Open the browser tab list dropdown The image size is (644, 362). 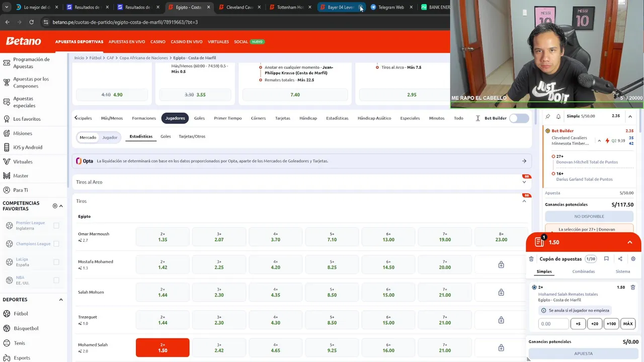tap(7, 7)
